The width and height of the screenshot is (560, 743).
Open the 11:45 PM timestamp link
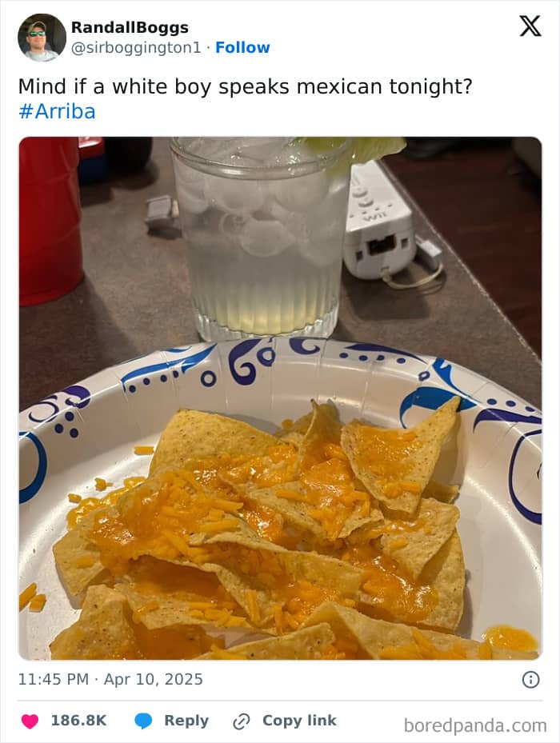pos(53,680)
